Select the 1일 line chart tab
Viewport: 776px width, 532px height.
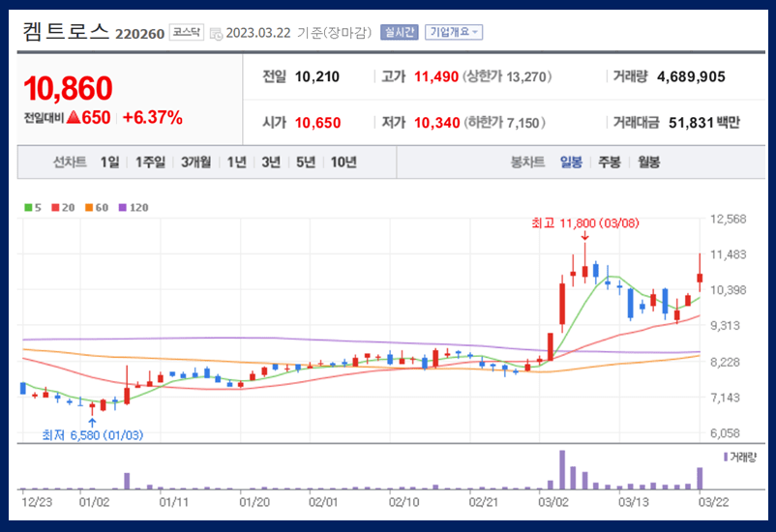109,162
